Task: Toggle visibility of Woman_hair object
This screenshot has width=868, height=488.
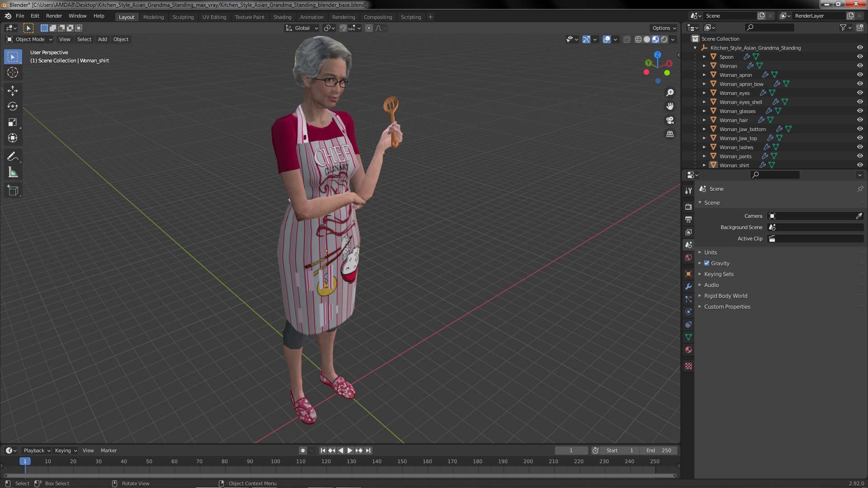Action: (x=859, y=120)
